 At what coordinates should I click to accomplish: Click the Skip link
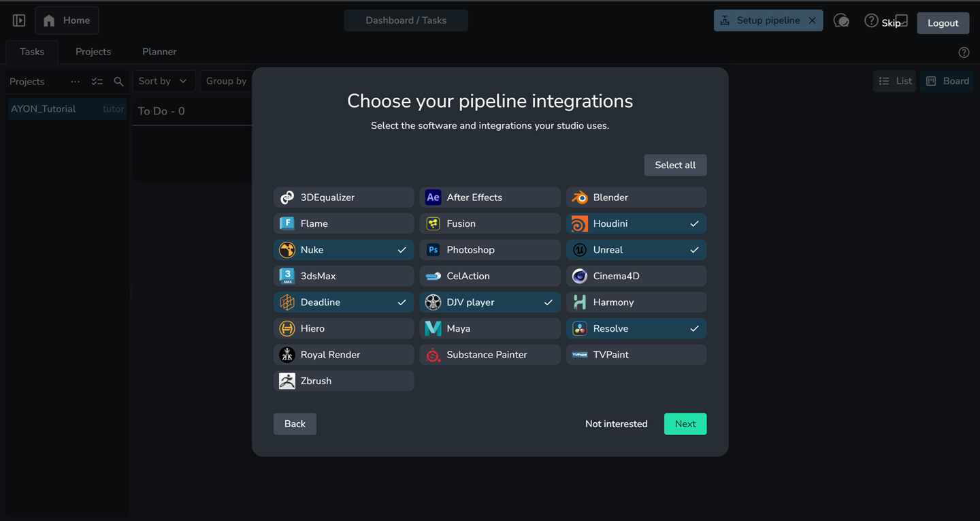click(x=891, y=23)
